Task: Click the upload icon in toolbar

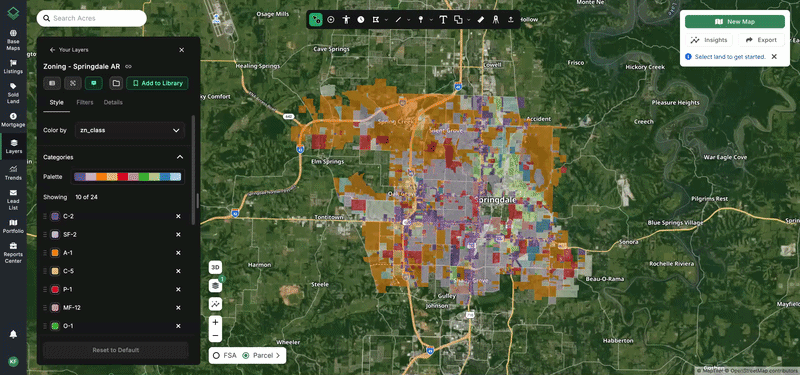Action: coord(511,20)
